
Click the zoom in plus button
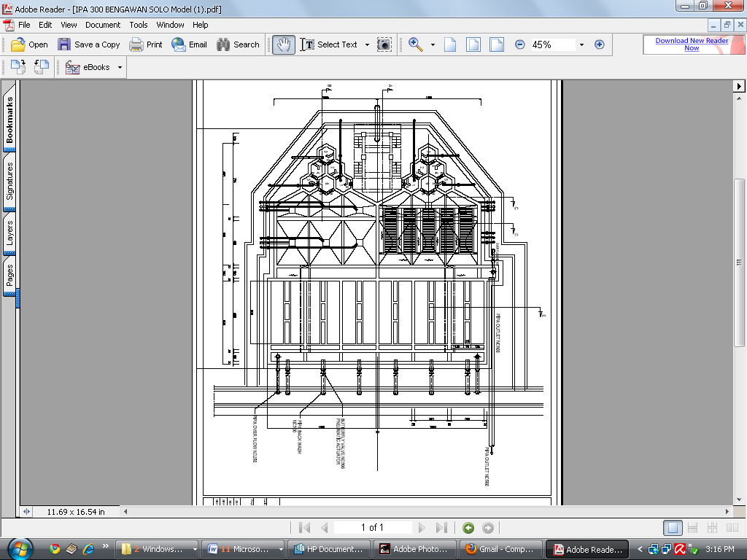600,44
